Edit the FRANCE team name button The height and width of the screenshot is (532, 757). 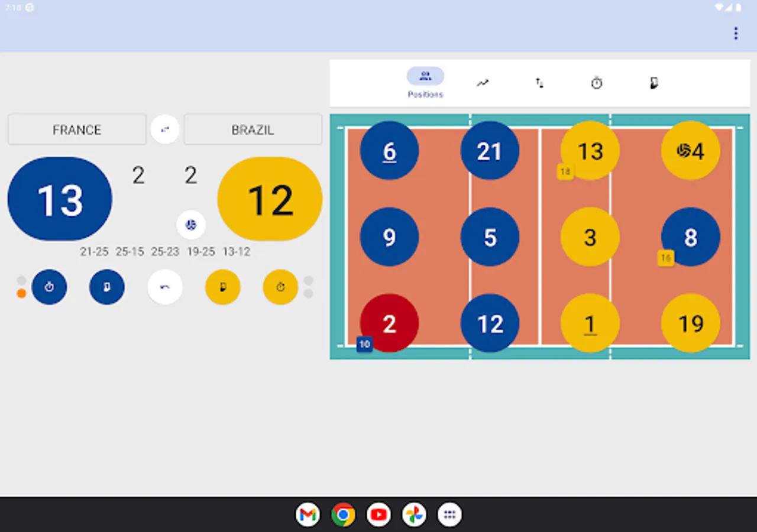click(77, 129)
